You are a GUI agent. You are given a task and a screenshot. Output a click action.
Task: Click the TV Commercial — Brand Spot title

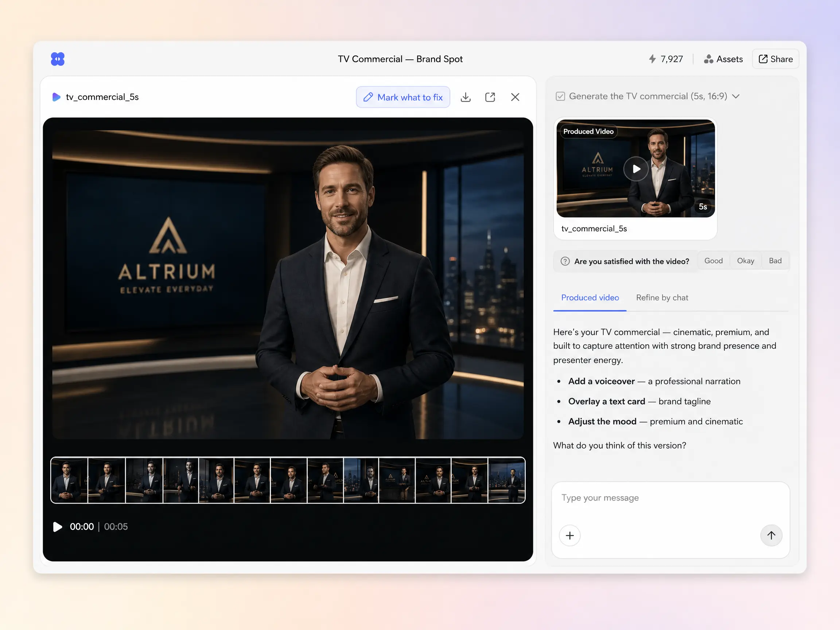400,59
